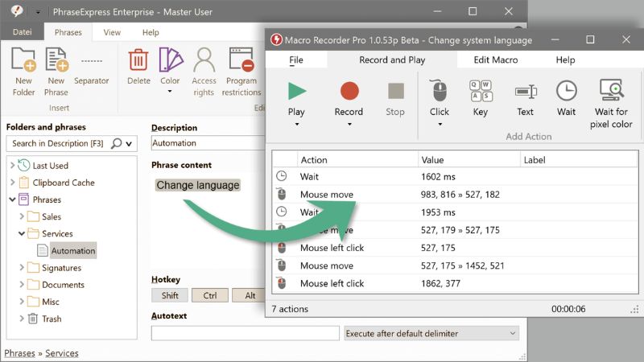
Task: Toggle the Alt hotkey modifier
Action: [250, 295]
